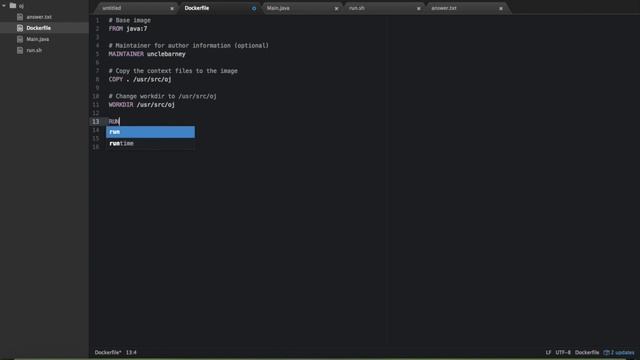Switch to the run.sh tab
Image resolution: width=640 pixels, height=360 pixels.
click(357, 8)
